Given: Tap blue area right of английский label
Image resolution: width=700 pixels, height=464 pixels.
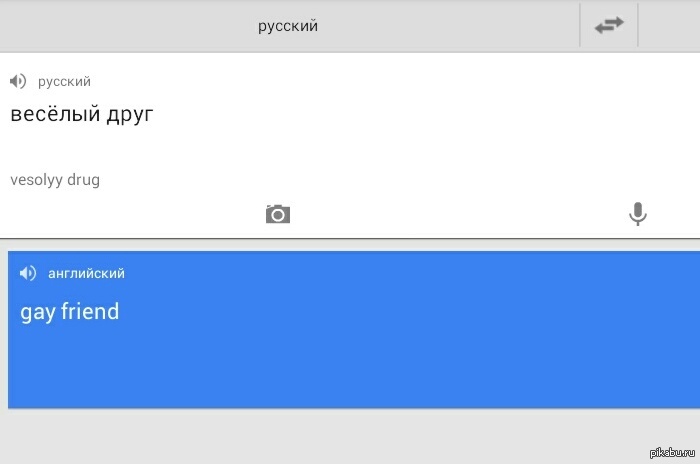Looking at the screenshot, I should pos(400,273).
